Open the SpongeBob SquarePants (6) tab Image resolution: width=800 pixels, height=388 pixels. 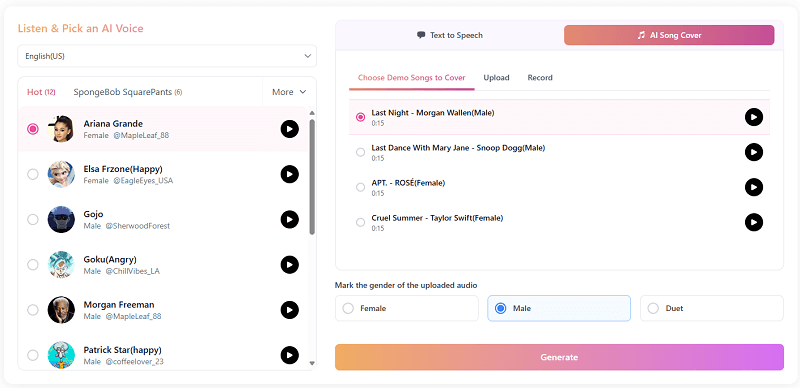click(128, 92)
